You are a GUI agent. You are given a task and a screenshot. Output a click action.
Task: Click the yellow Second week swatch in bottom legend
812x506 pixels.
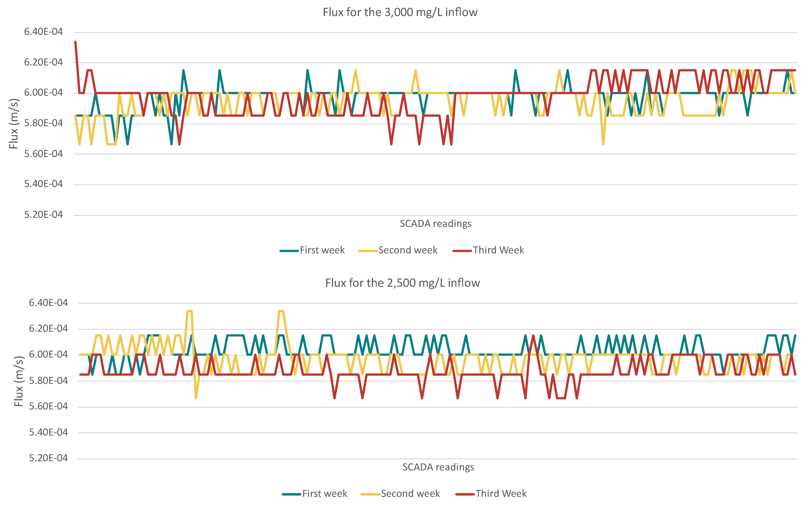pos(370,494)
